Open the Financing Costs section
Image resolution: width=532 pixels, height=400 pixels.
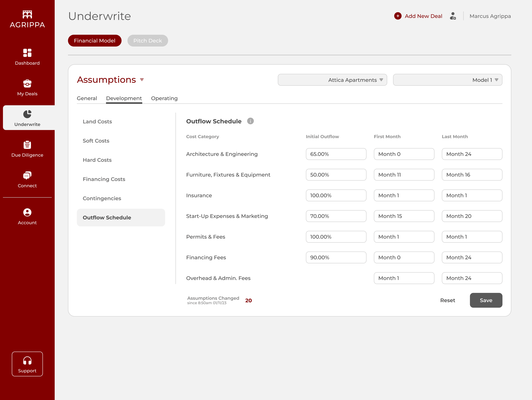click(104, 179)
